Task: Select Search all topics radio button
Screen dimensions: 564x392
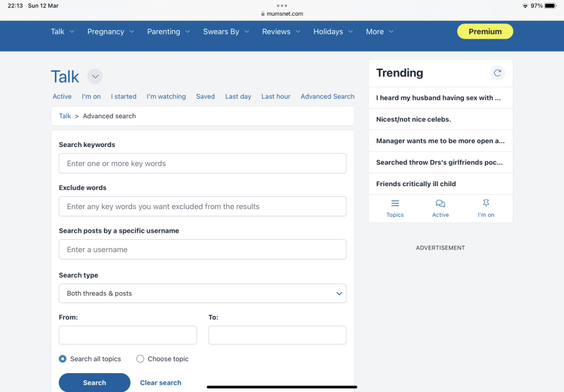Action: point(63,359)
